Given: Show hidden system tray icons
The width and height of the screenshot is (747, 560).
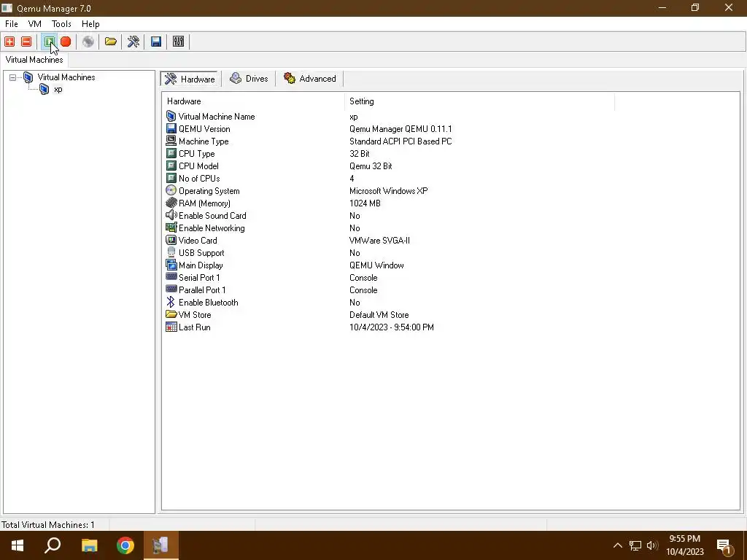Looking at the screenshot, I should tap(617, 545).
